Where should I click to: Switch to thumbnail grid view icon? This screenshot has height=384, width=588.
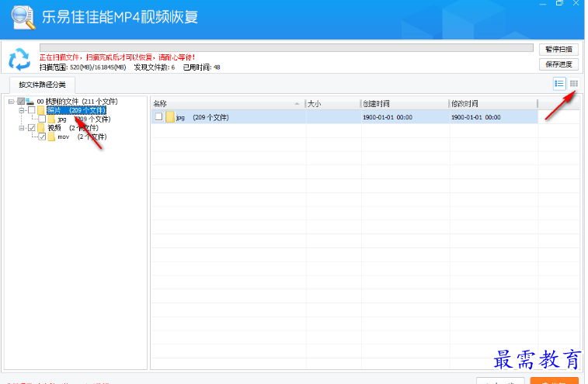574,84
